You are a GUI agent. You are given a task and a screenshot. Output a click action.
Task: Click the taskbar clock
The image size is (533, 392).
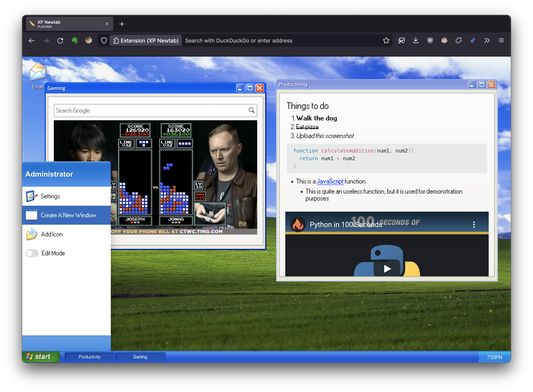click(494, 357)
